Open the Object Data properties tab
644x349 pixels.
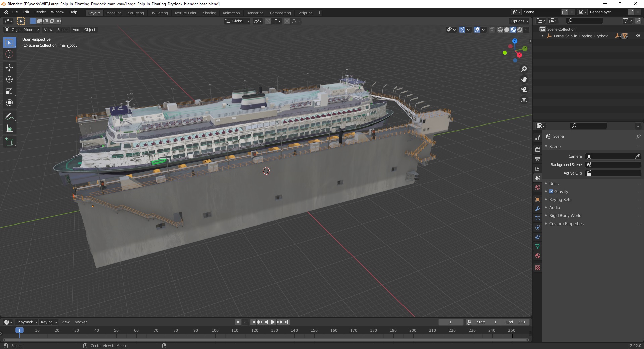point(538,246)
